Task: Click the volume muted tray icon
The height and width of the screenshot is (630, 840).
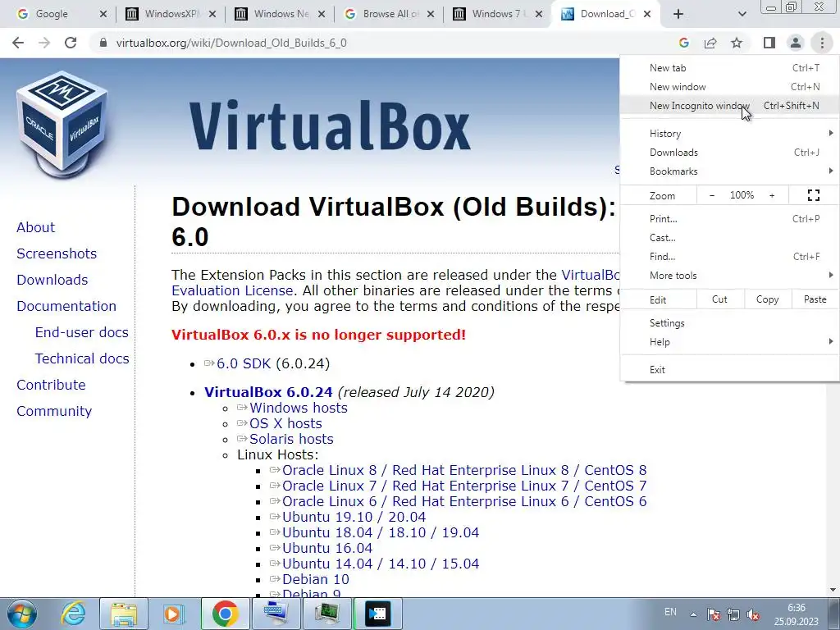Action: 753,614
